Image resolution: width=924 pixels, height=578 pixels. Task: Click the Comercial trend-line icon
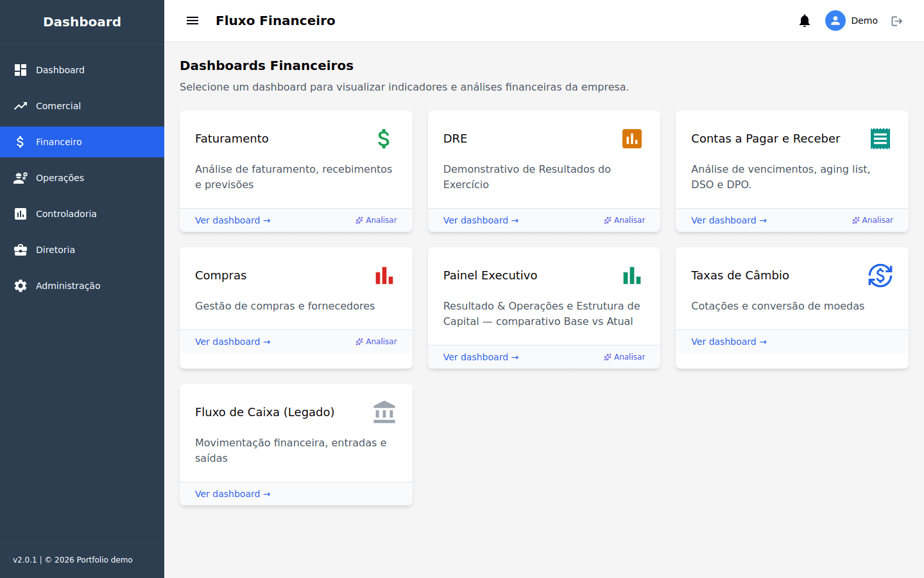(x=21, y=106)
